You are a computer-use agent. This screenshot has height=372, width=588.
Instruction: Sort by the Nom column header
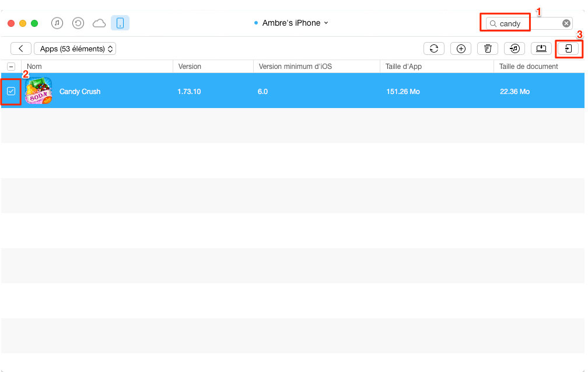[34, 67]
